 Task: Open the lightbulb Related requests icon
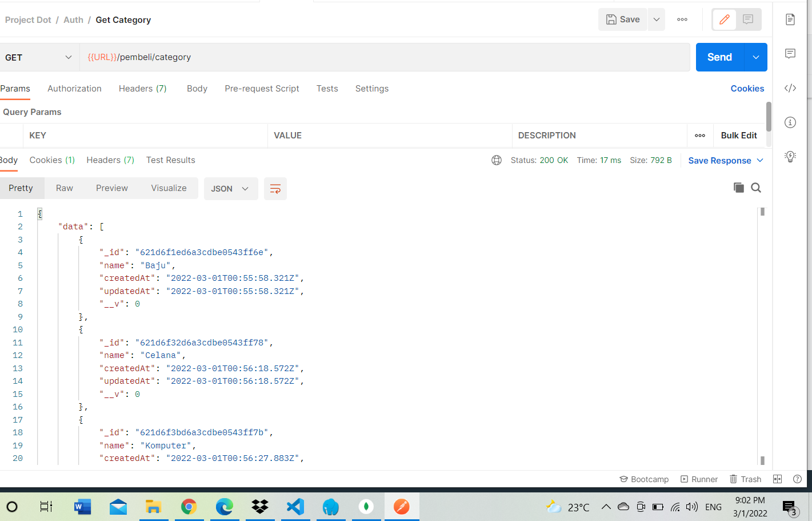click(x=790, y=157)
